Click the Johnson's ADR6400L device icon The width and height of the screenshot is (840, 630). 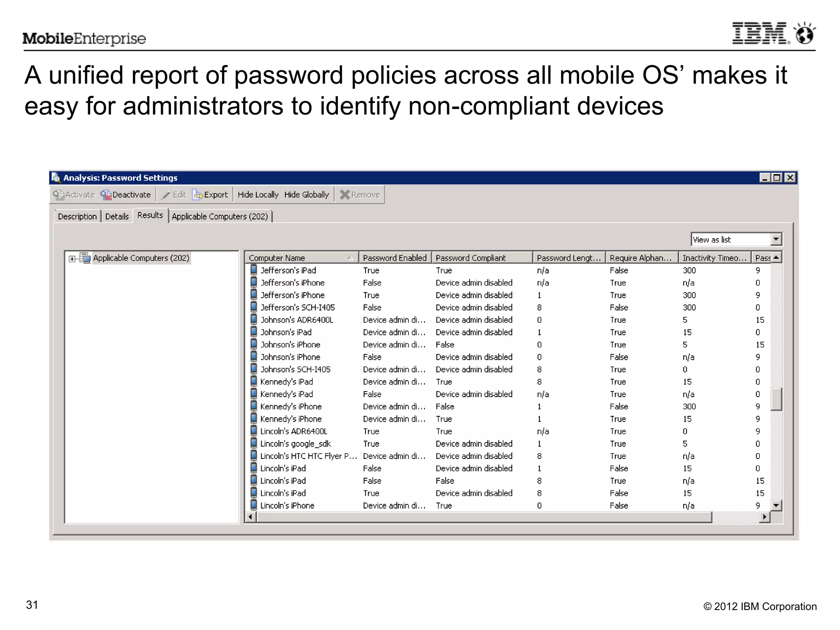(x=254, y=320)
